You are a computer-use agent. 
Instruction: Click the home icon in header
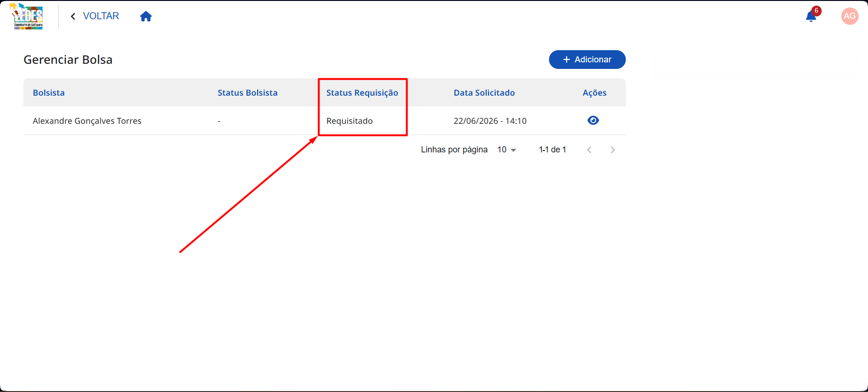(146, 16)
